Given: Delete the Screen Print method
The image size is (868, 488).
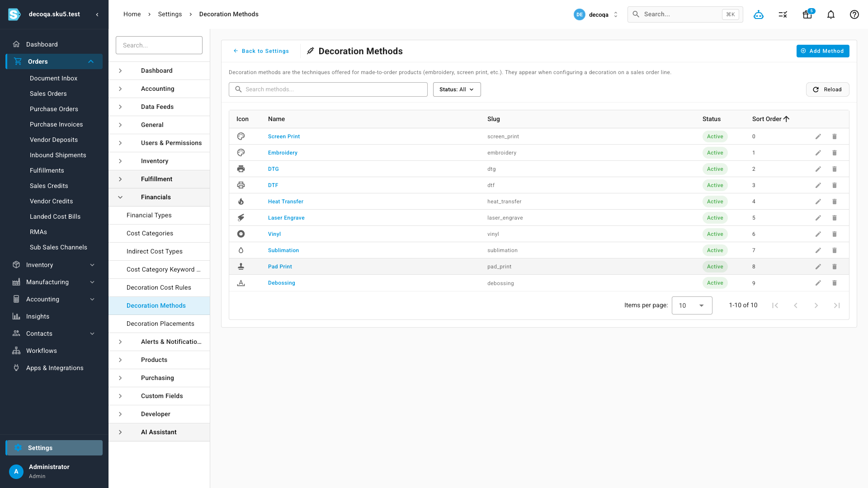Looking at the screenshot, I should pos(835,136).
